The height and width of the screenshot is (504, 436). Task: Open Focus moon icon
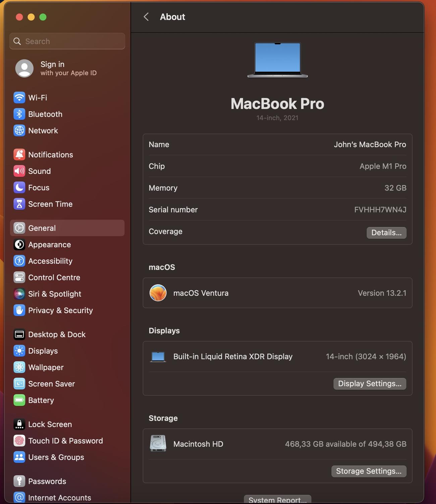point(19,187)
